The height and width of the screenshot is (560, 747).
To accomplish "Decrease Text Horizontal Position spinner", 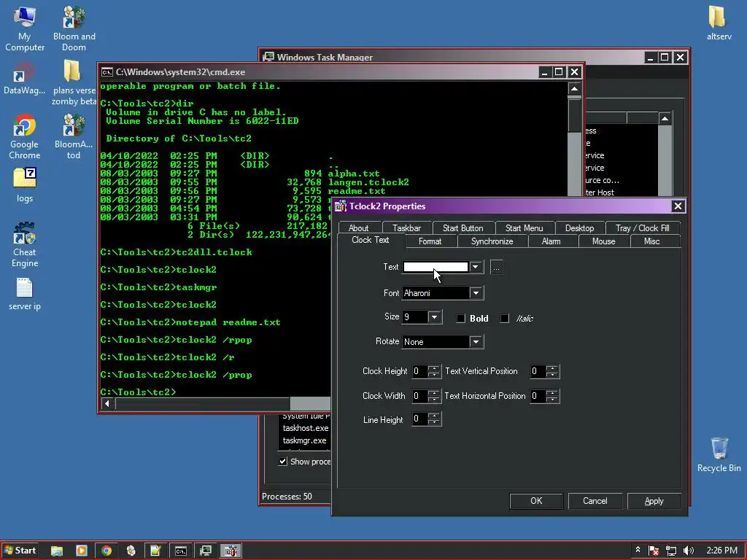I will coord(551,399).
